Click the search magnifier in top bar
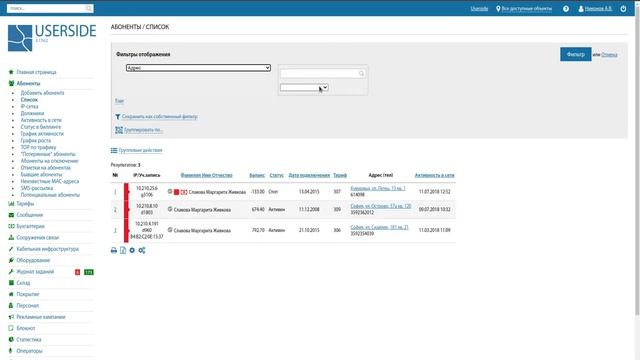 [x=88, y=9]
